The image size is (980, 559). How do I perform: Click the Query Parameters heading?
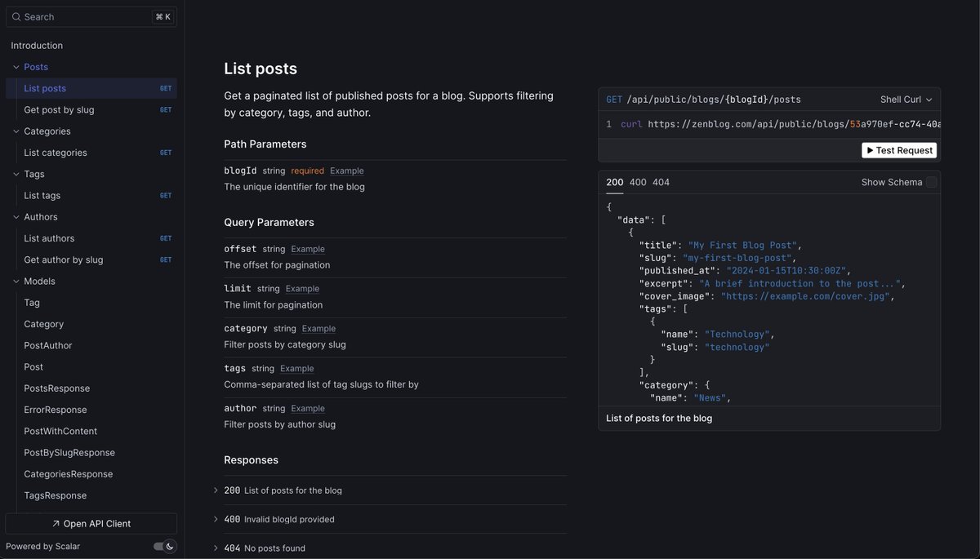point(269,223)
